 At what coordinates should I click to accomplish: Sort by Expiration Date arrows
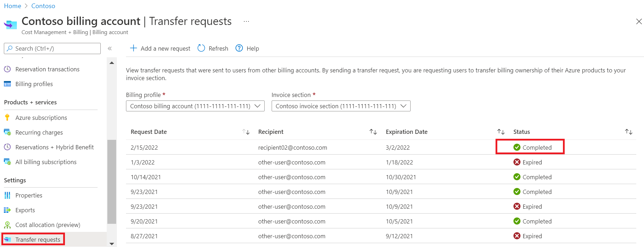pyautogui.click(x=501, y=132)
